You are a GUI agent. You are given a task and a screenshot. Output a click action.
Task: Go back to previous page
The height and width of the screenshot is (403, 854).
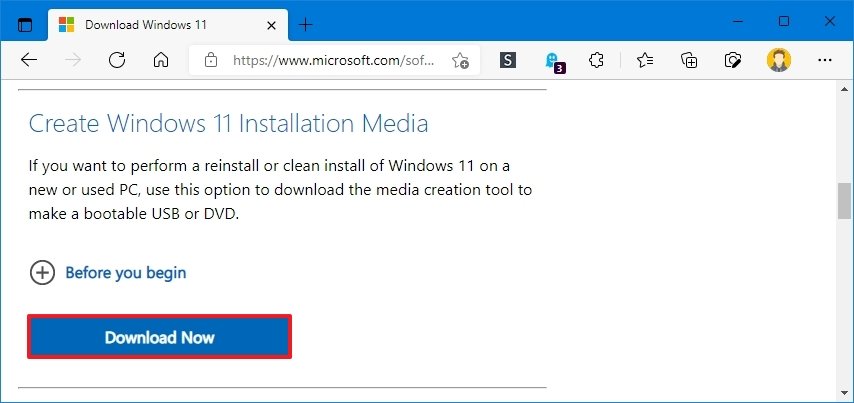point(29,60)
